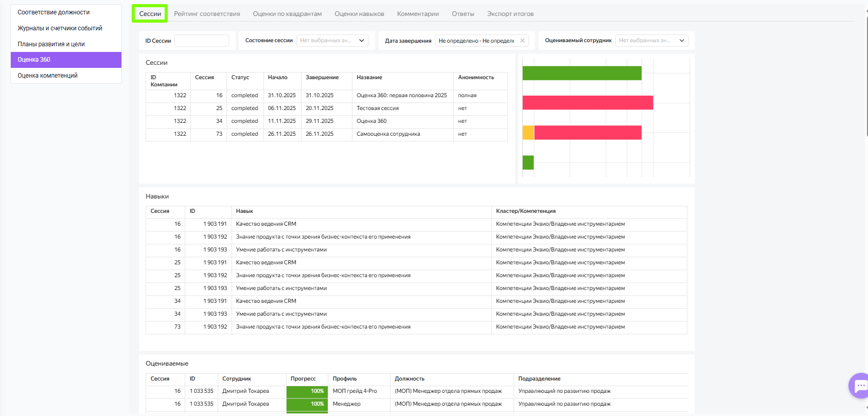Open the chat support bubble icon
Viewport: 868px width, 416px height.
[859, 386]
